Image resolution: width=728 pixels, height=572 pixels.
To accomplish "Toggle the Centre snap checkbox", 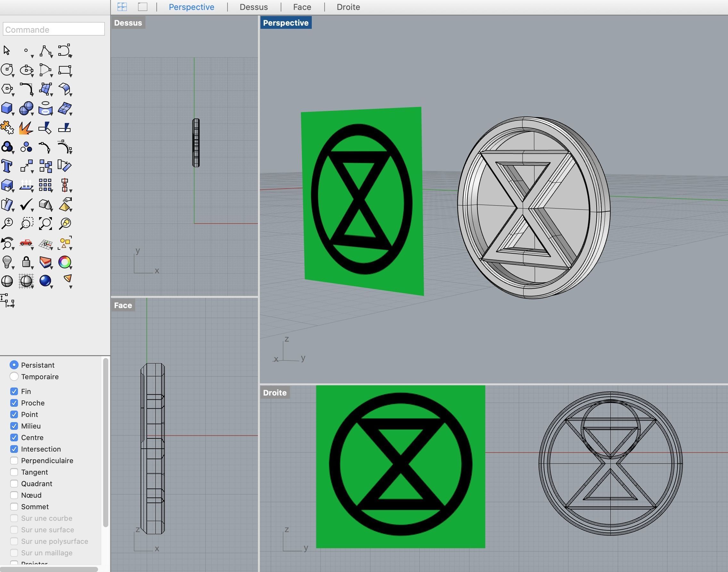I will [x=14, y=437].
